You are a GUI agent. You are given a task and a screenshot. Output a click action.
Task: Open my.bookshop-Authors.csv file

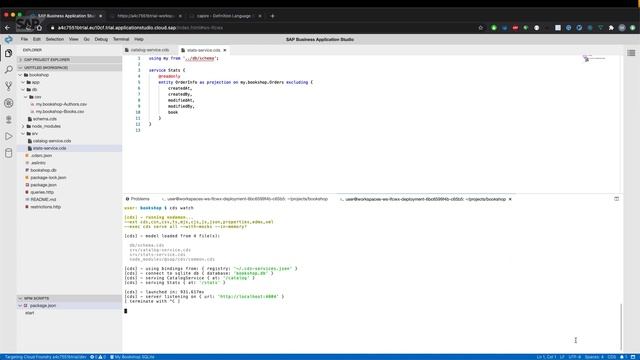(61, 104)
